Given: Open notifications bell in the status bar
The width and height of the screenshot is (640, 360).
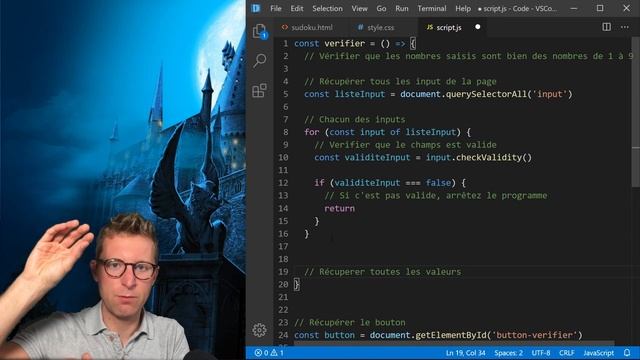Looking at the screenshot, I should coord(627,352).
